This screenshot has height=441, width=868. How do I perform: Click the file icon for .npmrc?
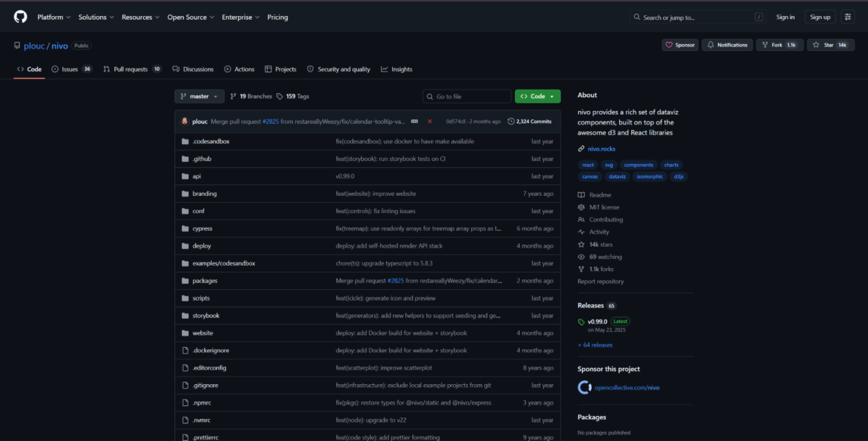[185, 403]
